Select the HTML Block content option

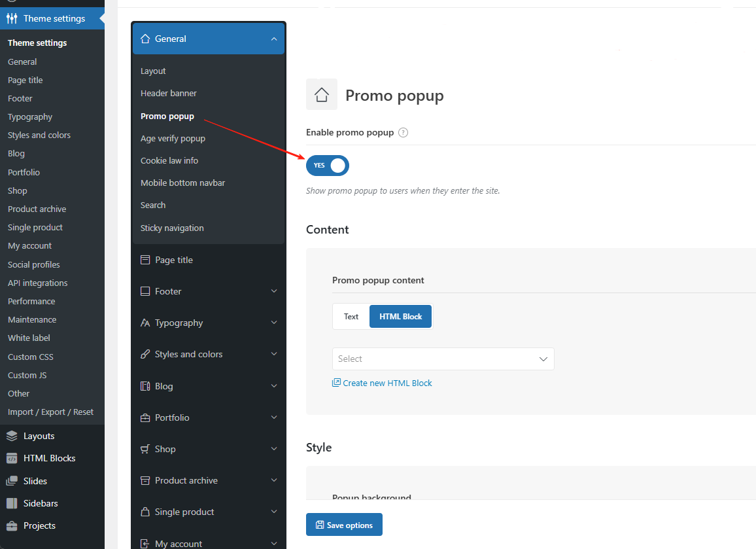coord(400,317)
